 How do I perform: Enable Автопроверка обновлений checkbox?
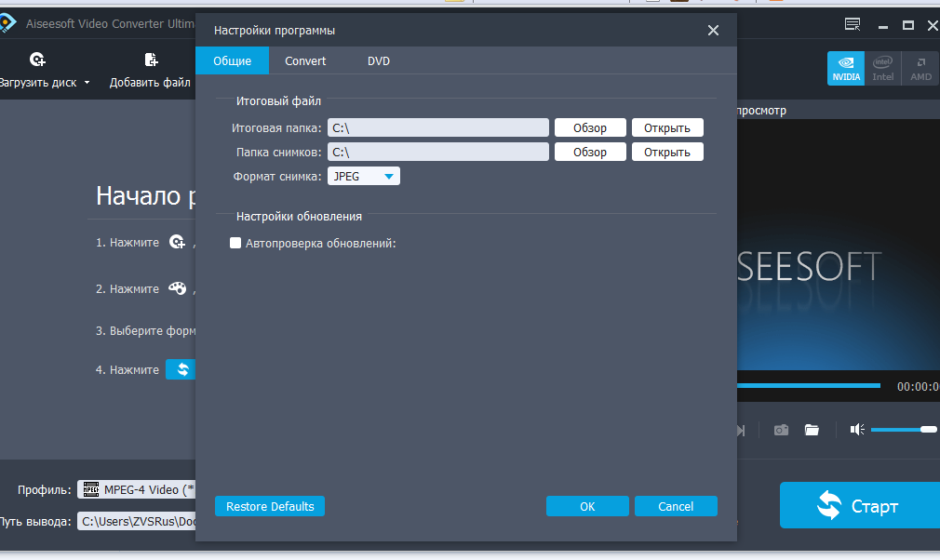coord(235,243)
